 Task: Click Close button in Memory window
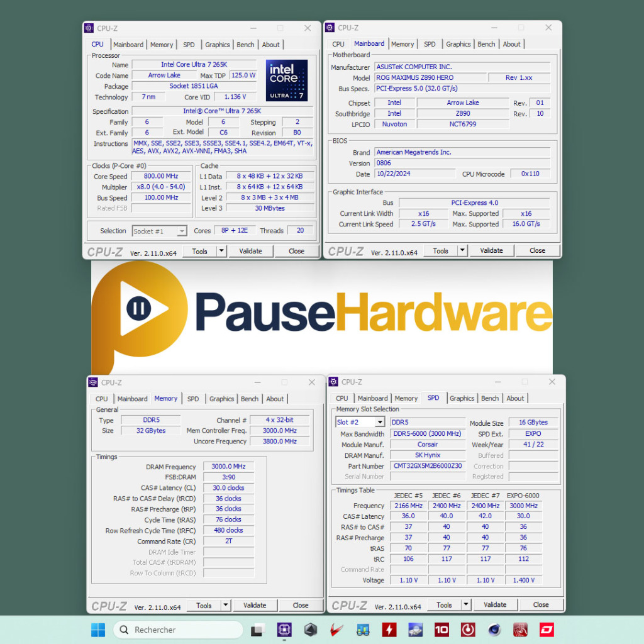coord(301,605)
